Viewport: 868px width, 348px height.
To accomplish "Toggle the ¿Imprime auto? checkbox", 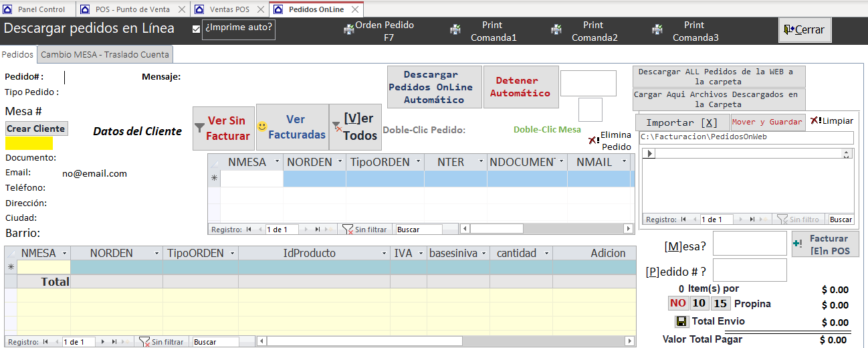I will 196,29.
